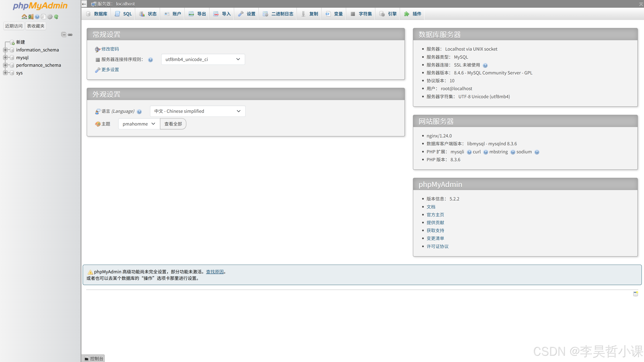644x362 pixels.
Task: Open phpMyAdmin documentation help icon in sidebar
Action: 37,17
